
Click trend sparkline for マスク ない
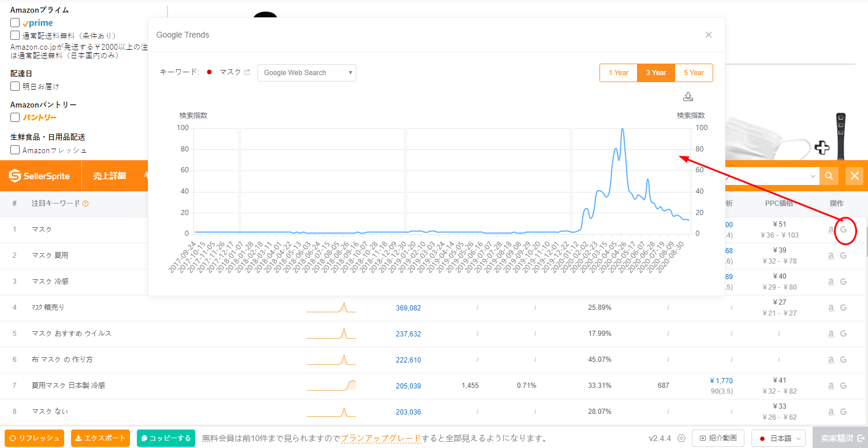(331, 412)
